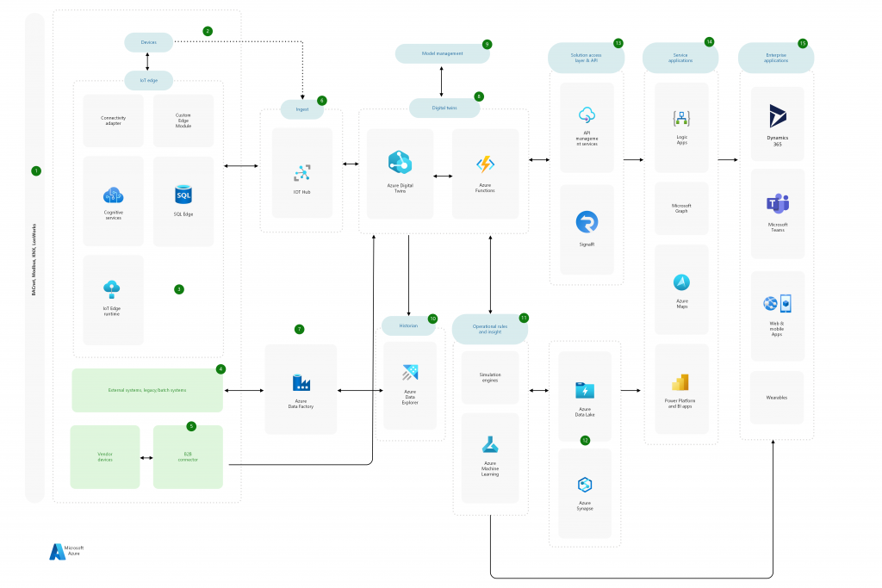
Task: Click green number marker 13
Action: [x=618, y=43]
